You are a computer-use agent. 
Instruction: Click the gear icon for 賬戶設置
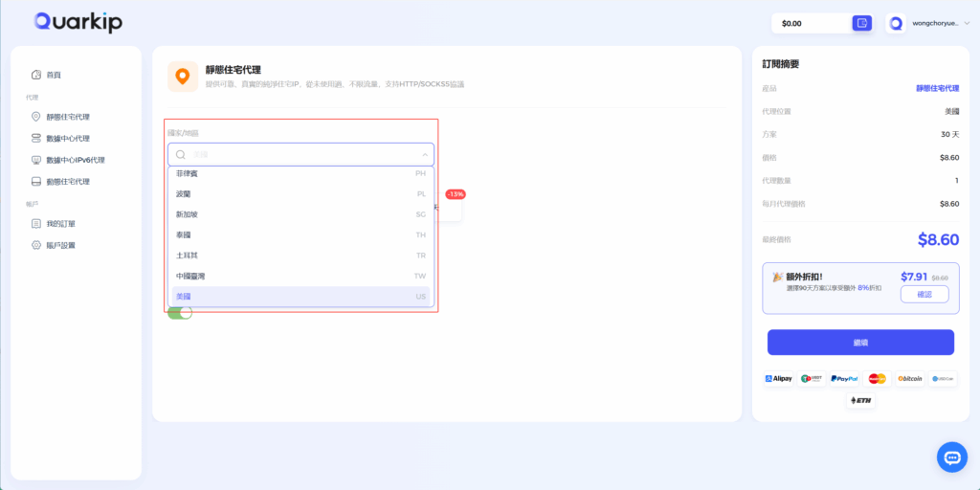coord(36,245)
